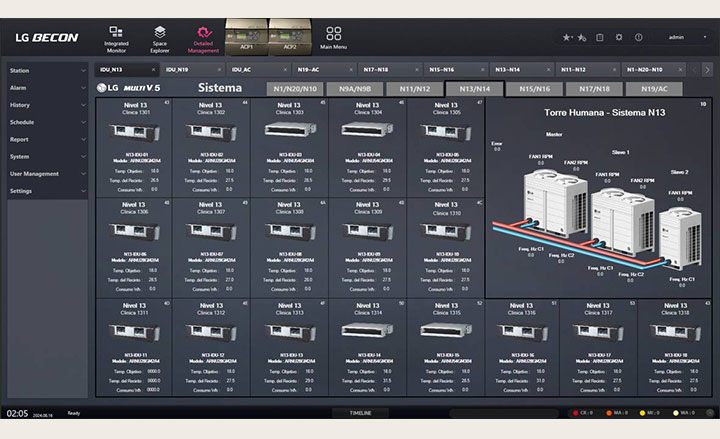
Task: Open Space Explorer
Action: pos(160,39)
